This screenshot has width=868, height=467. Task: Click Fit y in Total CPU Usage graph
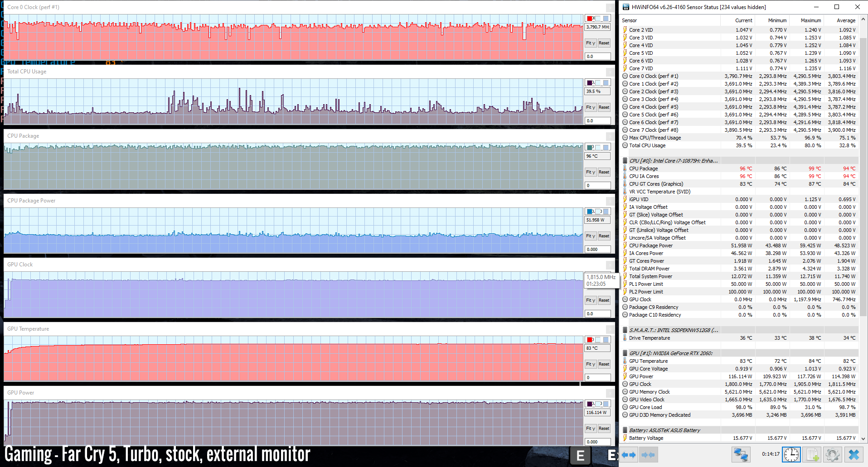[x=590, y=107]
